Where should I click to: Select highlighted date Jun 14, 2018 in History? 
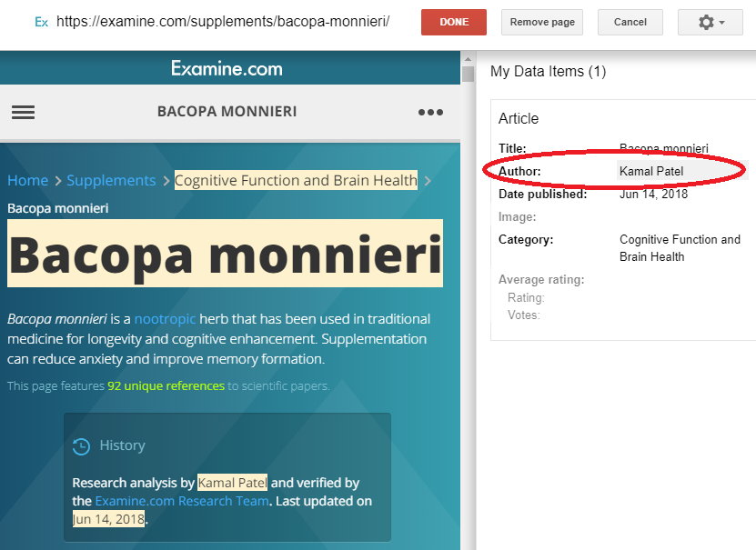pyautogui.click(x=108, y=519)
